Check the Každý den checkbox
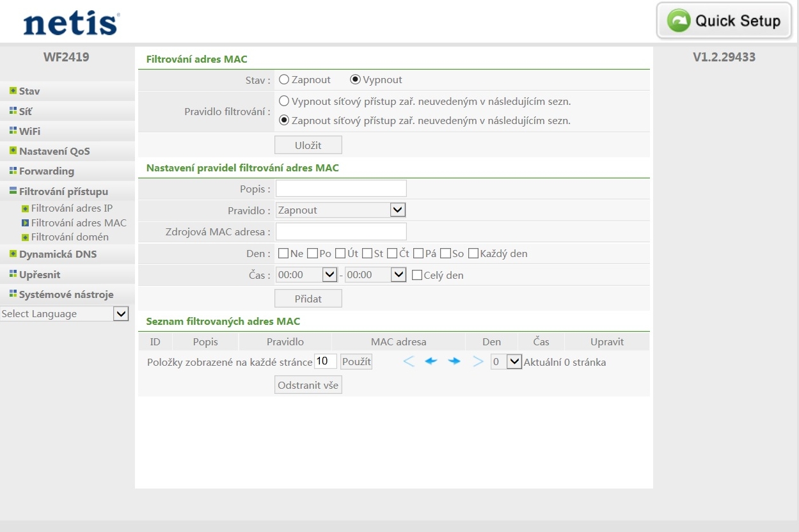Image resolution: width=799 pixels, height=532 pixels. pyautogui.click(x=473, y=254)
